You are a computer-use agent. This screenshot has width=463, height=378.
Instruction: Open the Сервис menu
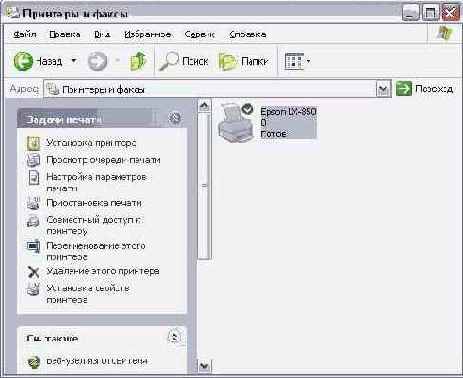point(200,34)
